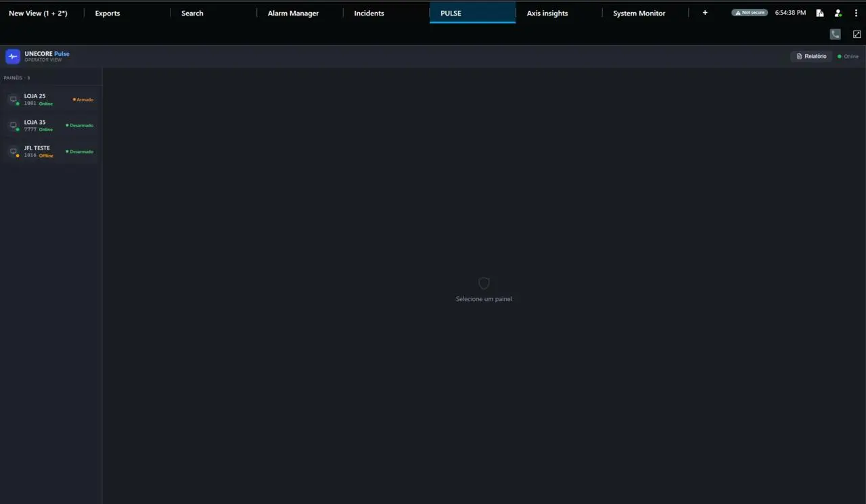Click the Armado status of LOJA 25
The height and width of the screenshot is (504, 866).
[84, 99]
